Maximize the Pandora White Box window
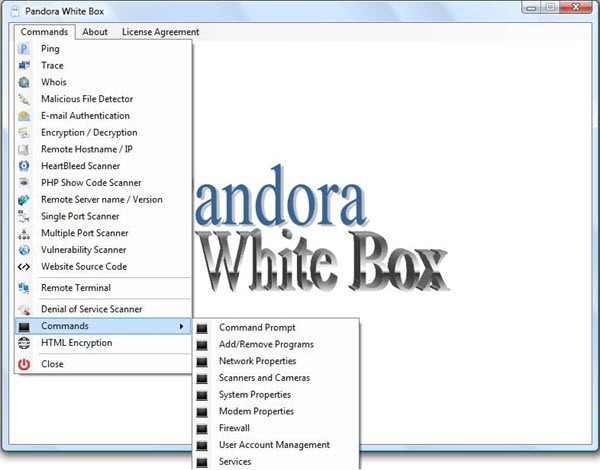The width and height of the screenshot is (600, 470). tap(550, 7)
